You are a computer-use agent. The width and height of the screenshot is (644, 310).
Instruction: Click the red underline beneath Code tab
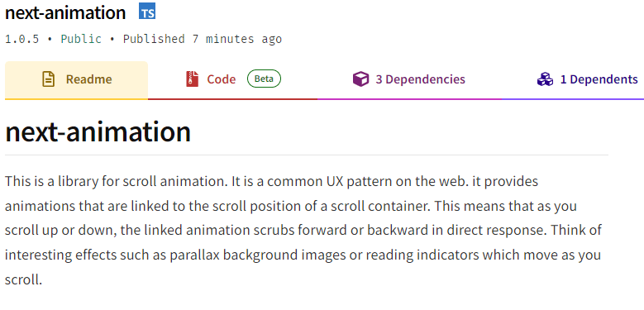(232, 99)
